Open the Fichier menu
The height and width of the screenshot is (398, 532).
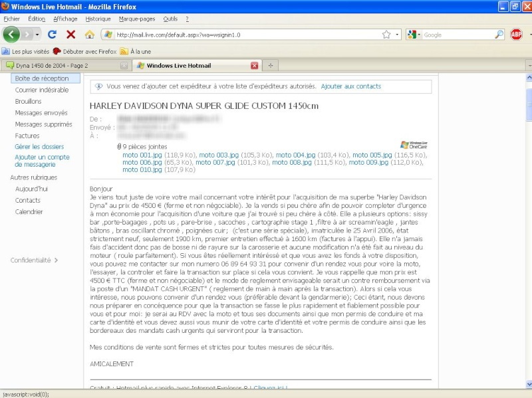(x=11, y=19)
